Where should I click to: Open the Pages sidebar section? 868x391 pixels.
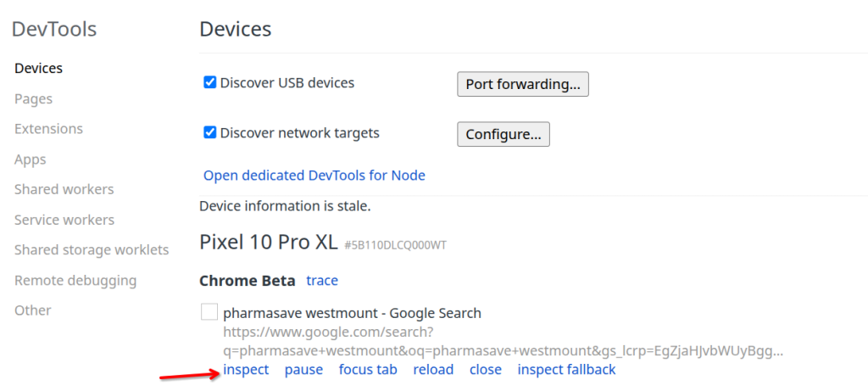click(33, 99)
